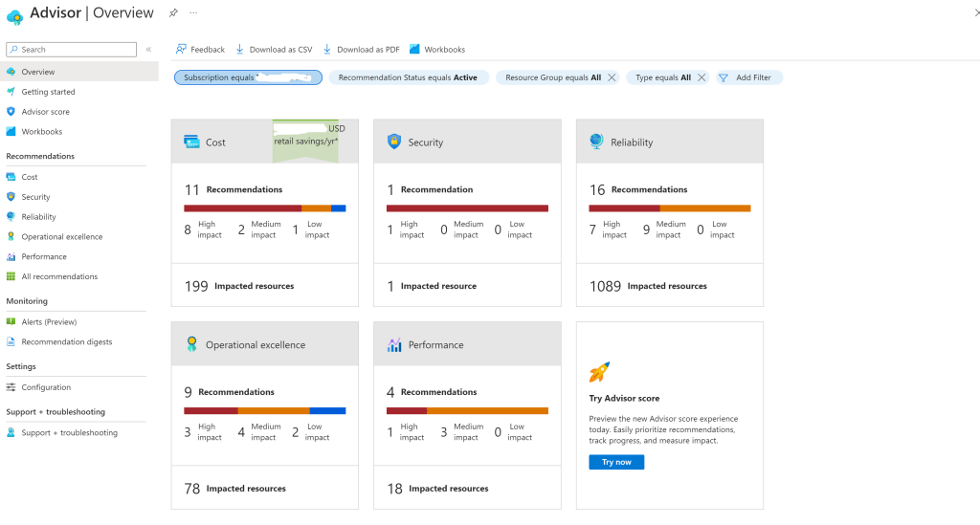Viewport: 980px width, 525px height.
Task: Click the Reliability card globe icon
Action: point(596,142)
